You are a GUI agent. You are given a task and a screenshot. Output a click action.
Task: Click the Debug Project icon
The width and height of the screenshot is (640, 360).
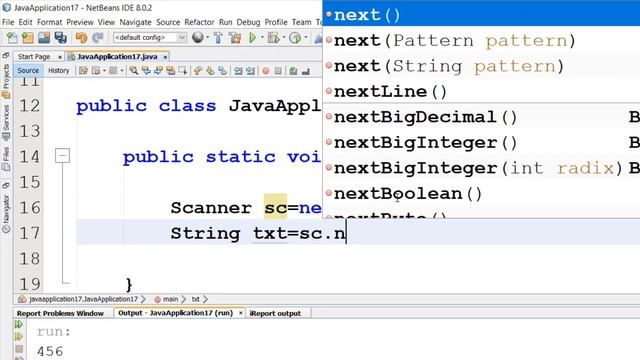coord(273,38)
